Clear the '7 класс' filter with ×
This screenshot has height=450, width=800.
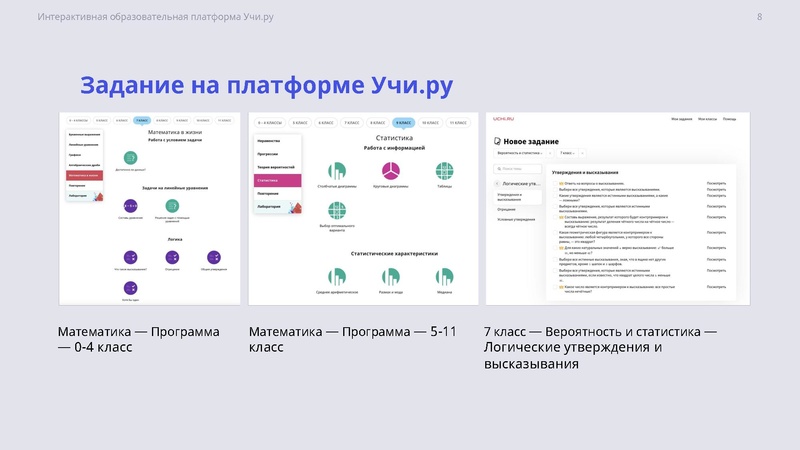(x=582, y=153)
